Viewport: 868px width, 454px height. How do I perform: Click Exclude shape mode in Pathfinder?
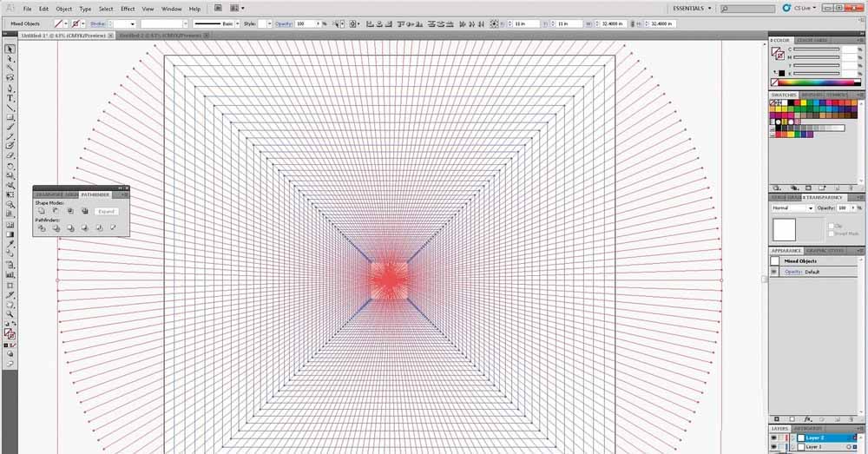[85, 211]
